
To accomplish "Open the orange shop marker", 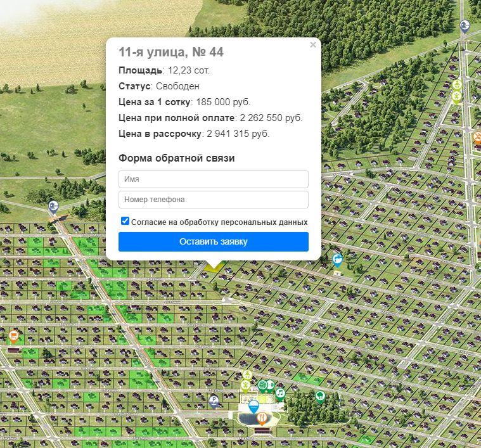I will click(13, 336).
